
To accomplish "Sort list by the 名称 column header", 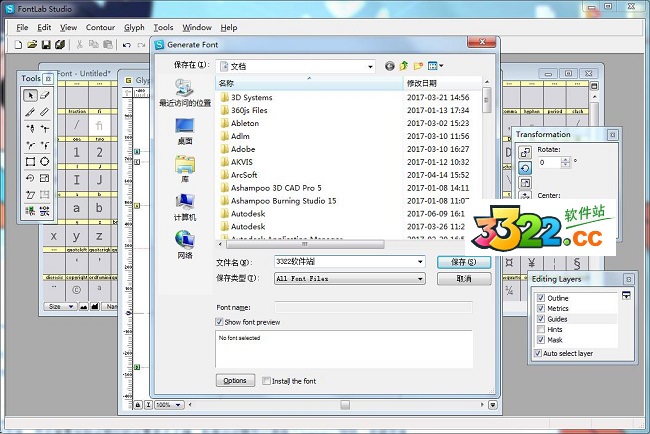I will click(309, 83).
